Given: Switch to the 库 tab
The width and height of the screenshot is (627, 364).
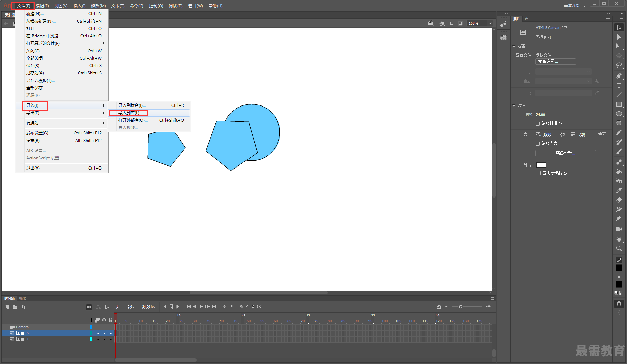Looking at the screenshot, I should click(527, 19).
